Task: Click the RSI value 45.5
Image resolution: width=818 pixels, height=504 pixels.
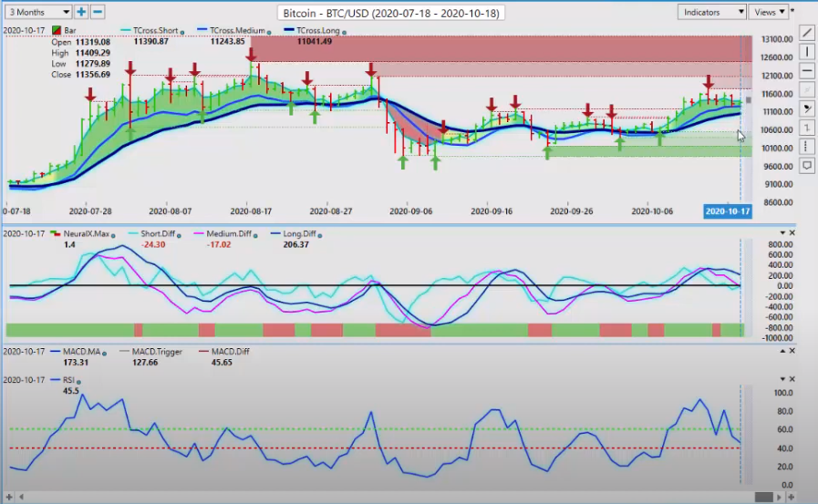Action: pos(70,390)
